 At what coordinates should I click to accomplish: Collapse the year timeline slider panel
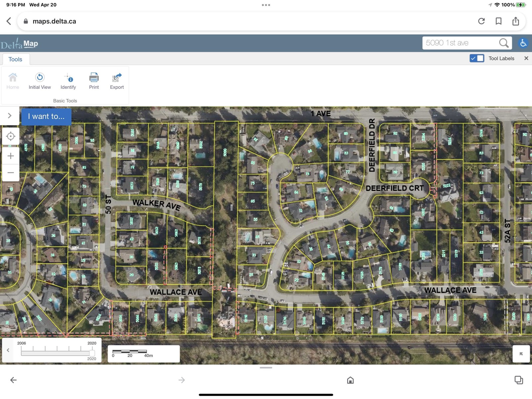tap(8, 350)
